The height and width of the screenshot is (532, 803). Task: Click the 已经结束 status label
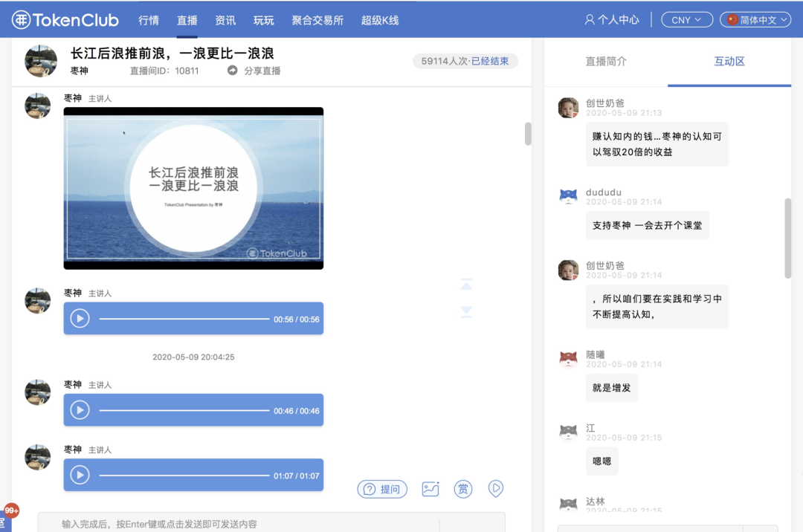click(x=490, y=62)
